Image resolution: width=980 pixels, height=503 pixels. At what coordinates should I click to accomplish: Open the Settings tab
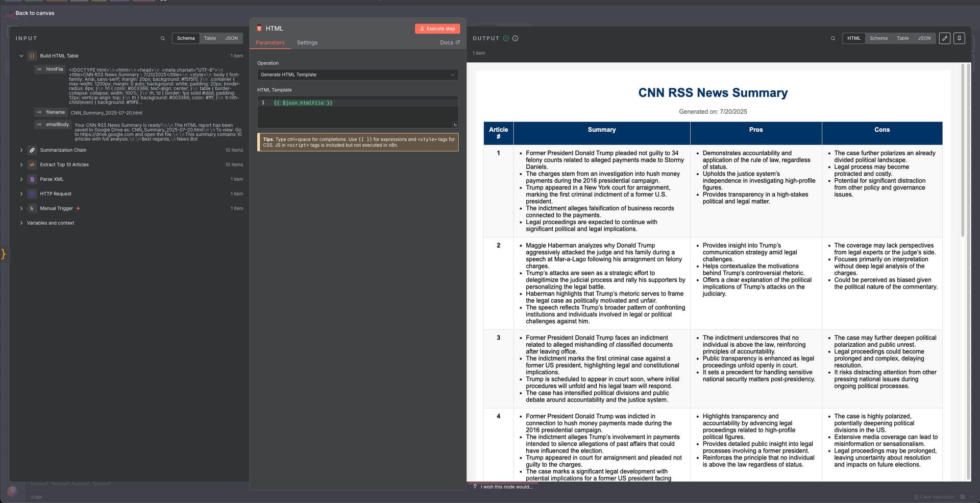click(x=307, y=43)
